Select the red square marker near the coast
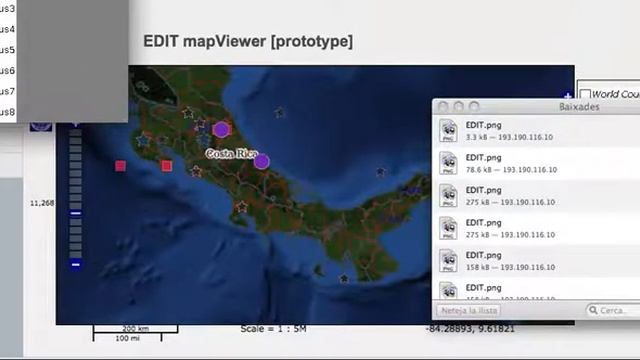Image resolution: width=640 pixels, height=360 pixels. pyautogui.click(x=166, y=166)
